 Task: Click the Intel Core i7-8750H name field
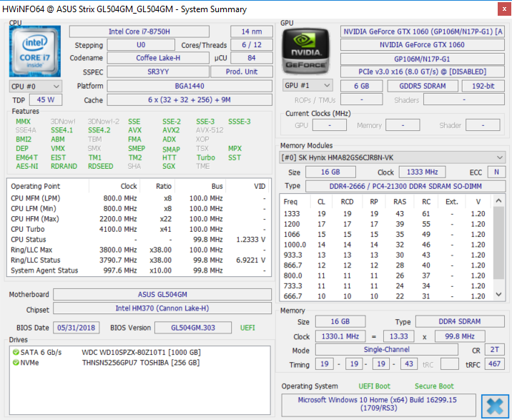coord(139,31)
